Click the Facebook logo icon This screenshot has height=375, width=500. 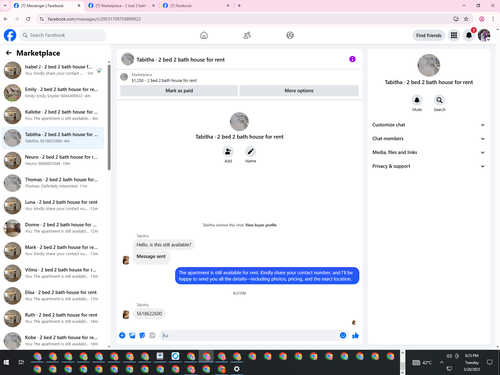[x=10, y=35]
